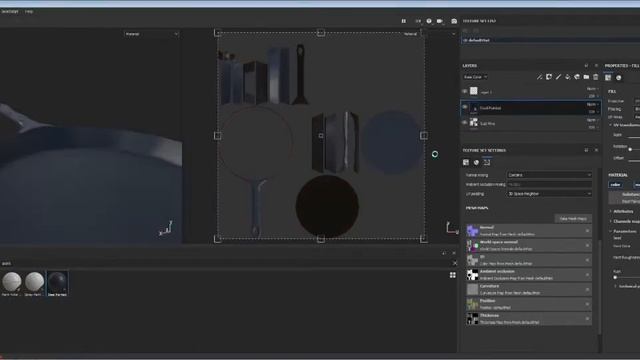
Task: Add an effect with the wand icon
Action: click(x=540, y=77)
